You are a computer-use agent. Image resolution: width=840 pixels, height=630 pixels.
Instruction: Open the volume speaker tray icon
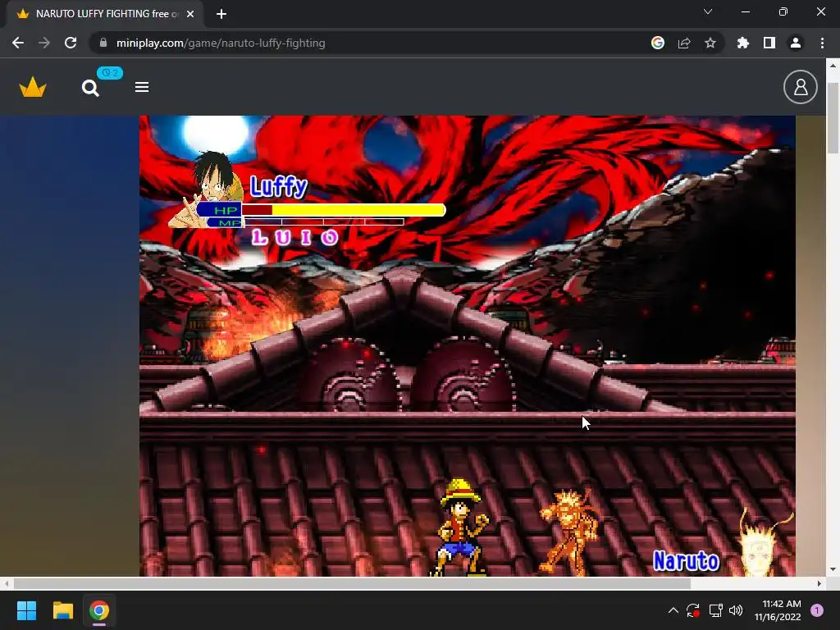tap(736, 610)
